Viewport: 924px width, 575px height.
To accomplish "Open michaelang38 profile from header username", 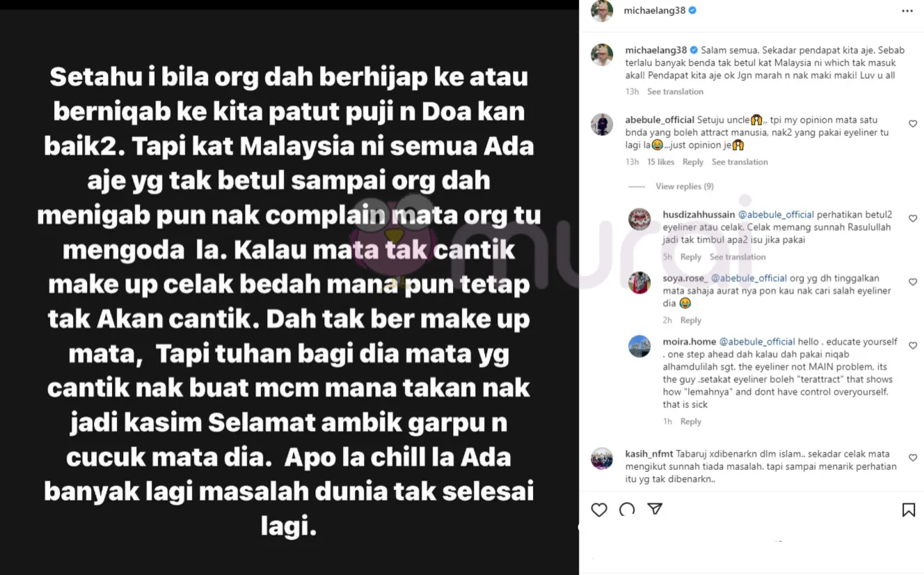I will tap(655, 10).
